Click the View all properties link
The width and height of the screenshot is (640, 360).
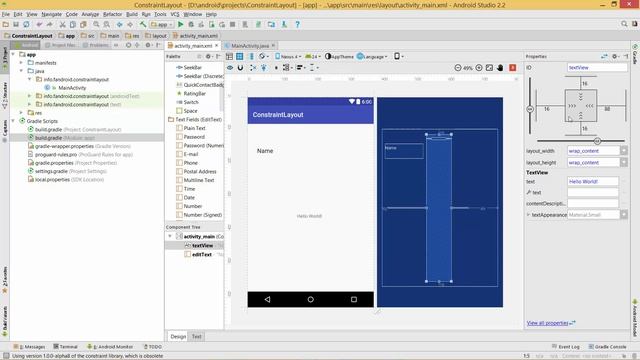click(x=547, y=323)
